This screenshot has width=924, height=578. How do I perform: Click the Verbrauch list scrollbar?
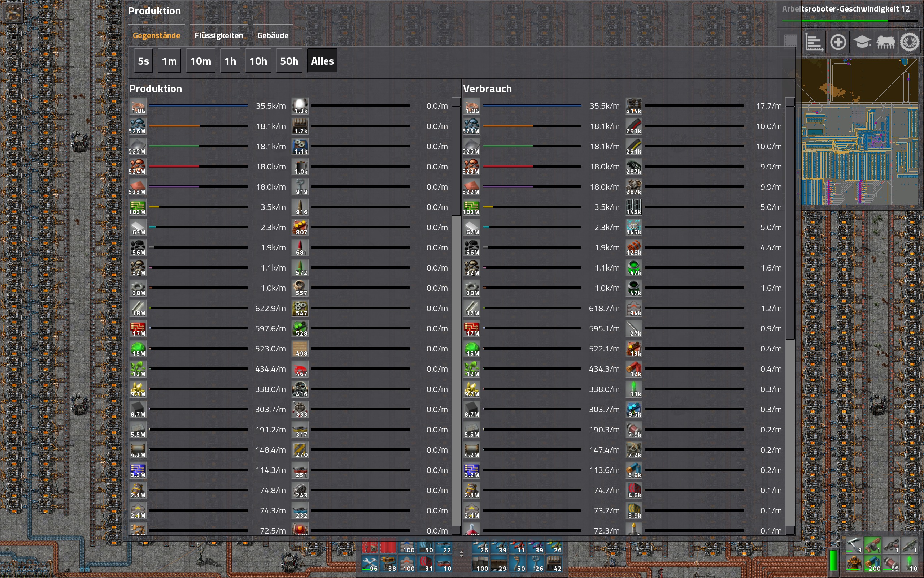coord(790,316)
